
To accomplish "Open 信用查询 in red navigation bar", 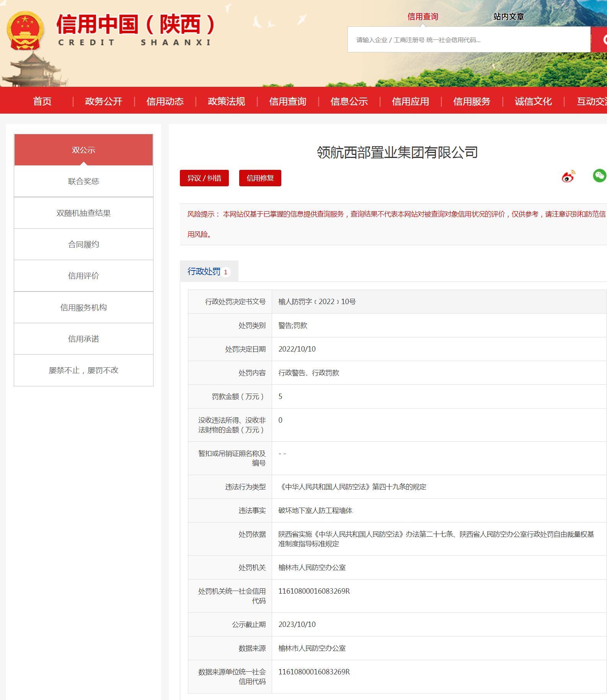I will pos(287,101).
